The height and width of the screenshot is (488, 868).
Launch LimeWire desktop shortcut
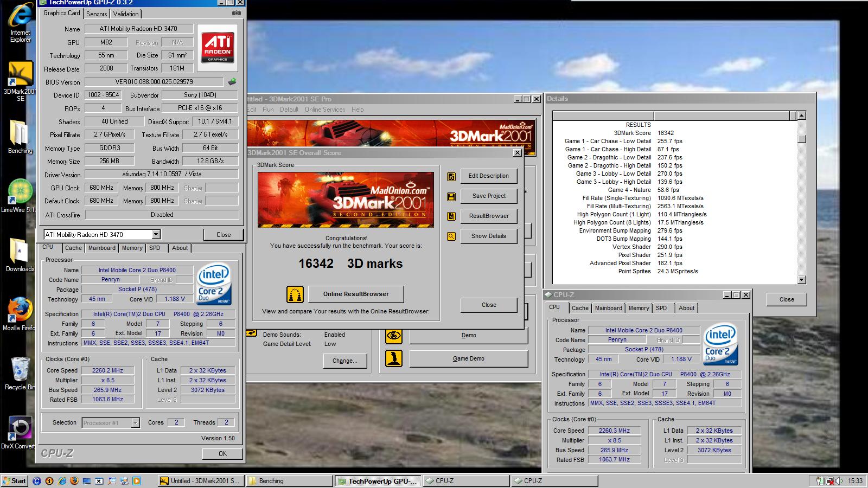[20, 195]
